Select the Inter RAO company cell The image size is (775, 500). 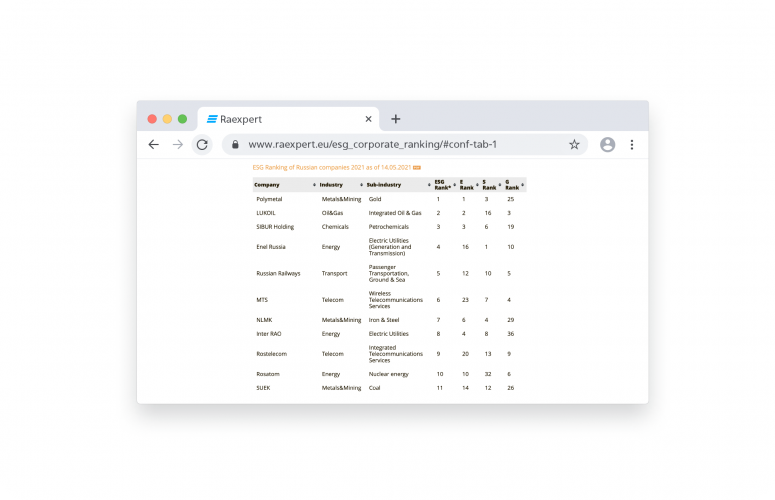[x=269, y=334]
